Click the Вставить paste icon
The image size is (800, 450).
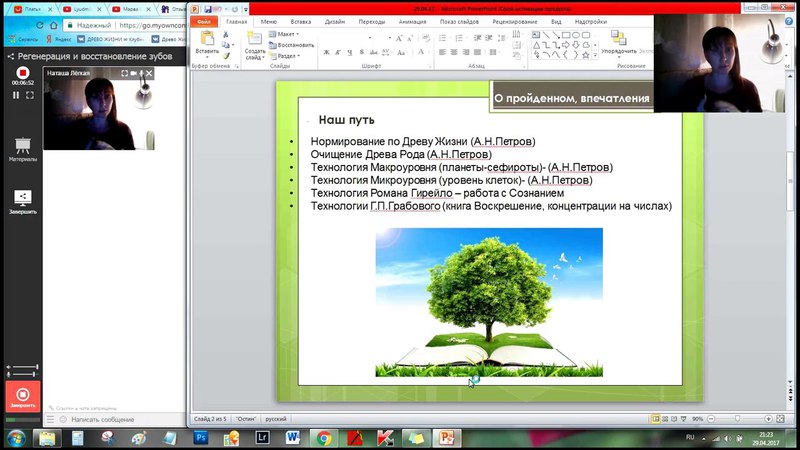pos(207,39)
